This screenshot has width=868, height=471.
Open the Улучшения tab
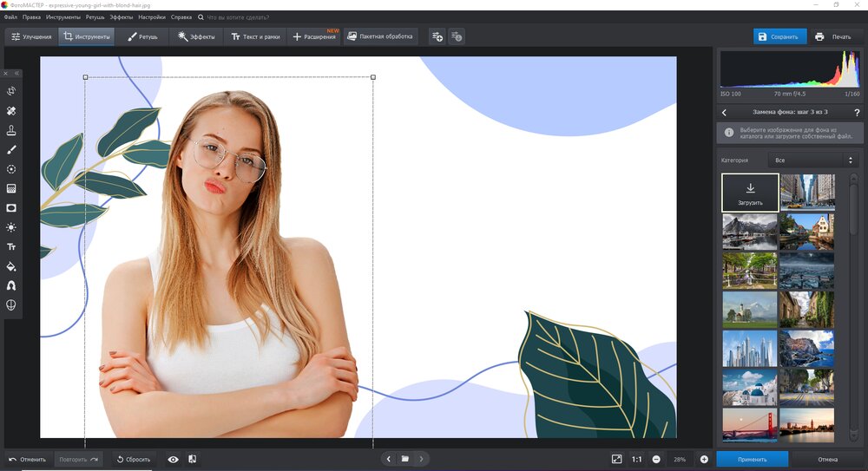pyautogui.click(x=31, y=36)
